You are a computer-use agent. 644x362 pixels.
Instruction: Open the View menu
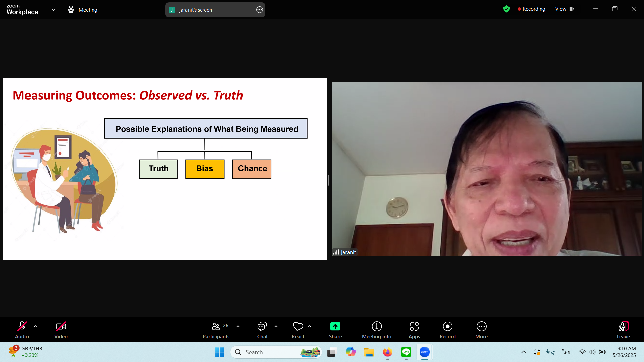(x=564, y=9)
